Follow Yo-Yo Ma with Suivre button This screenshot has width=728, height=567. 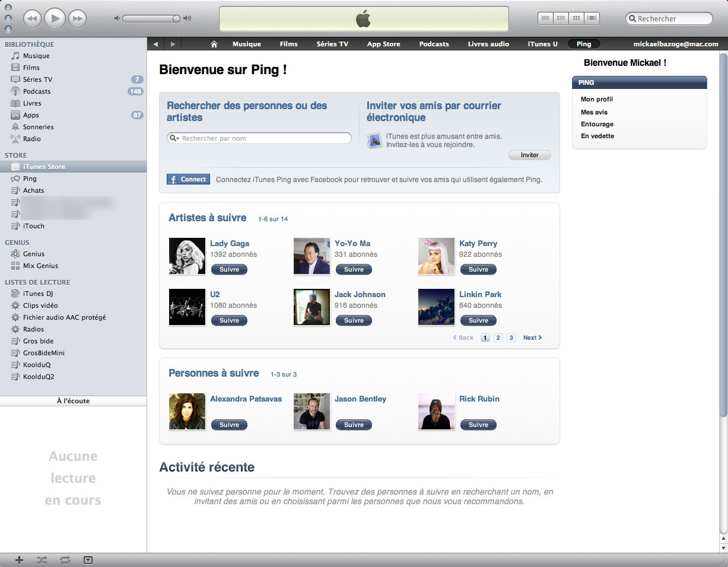coord(354,269)
